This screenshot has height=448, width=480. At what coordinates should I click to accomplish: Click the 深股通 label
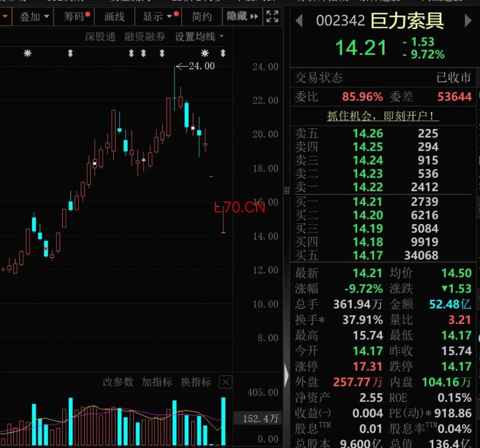(x=100, y=37)
